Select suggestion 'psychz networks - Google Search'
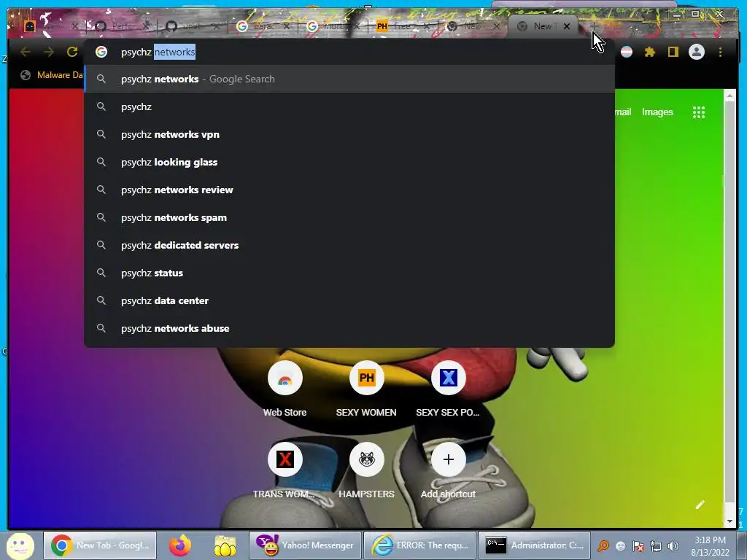 pyautogui.click(x=349, y=79)
